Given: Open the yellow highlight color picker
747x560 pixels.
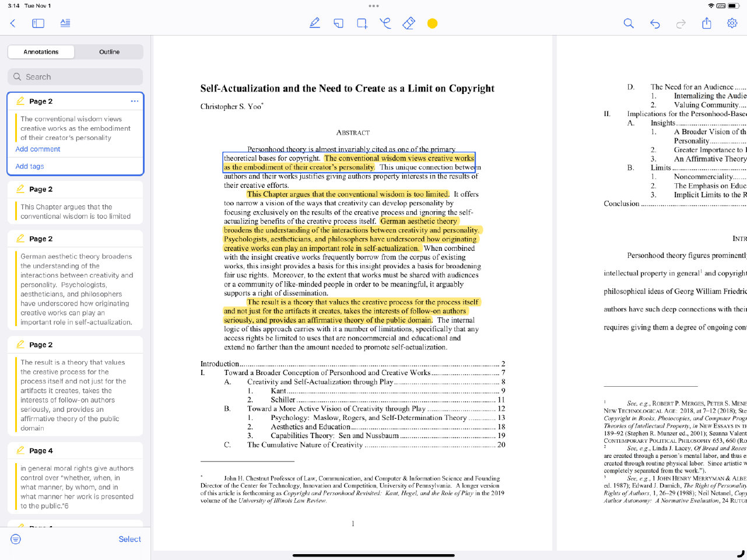Looking at the screenshot, I should tap(432, 23).
